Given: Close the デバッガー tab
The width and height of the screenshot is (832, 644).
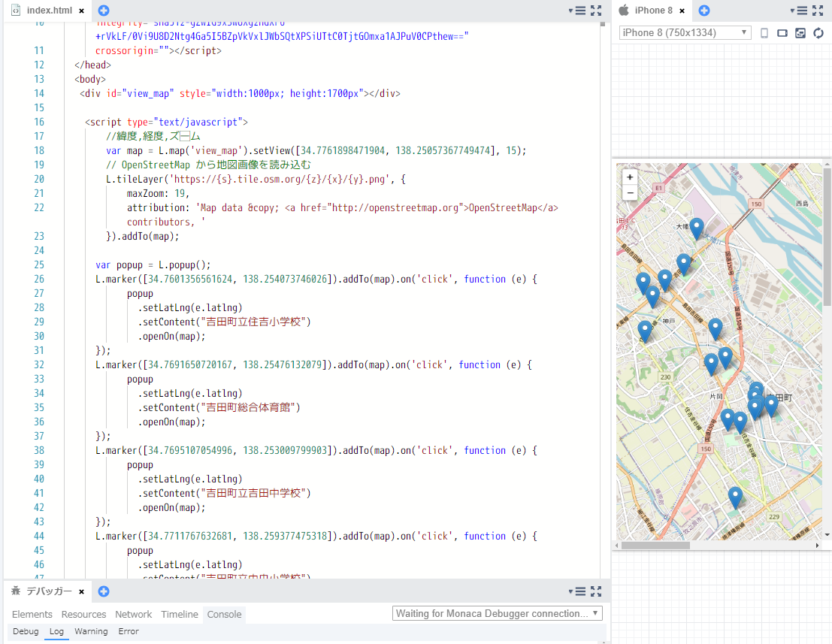Looking at the screenshot, I should pos(81,591).
